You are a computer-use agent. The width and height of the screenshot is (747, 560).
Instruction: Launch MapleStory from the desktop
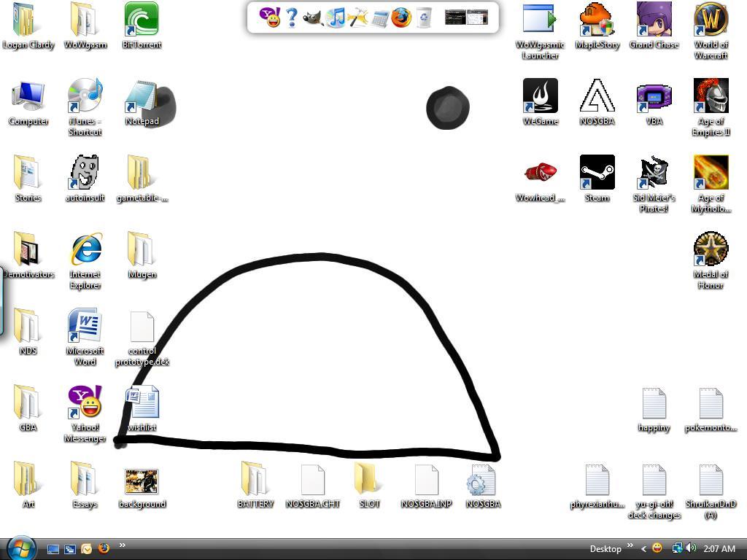(597, 26)
